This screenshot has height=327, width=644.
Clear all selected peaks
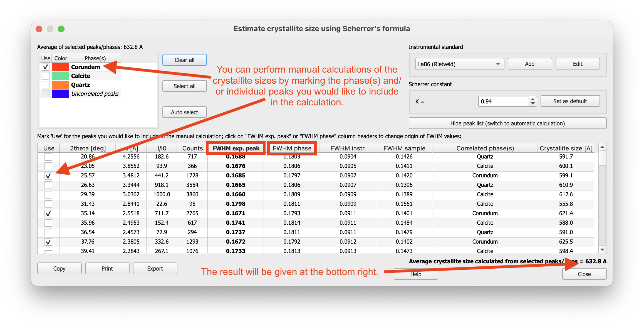184,60
